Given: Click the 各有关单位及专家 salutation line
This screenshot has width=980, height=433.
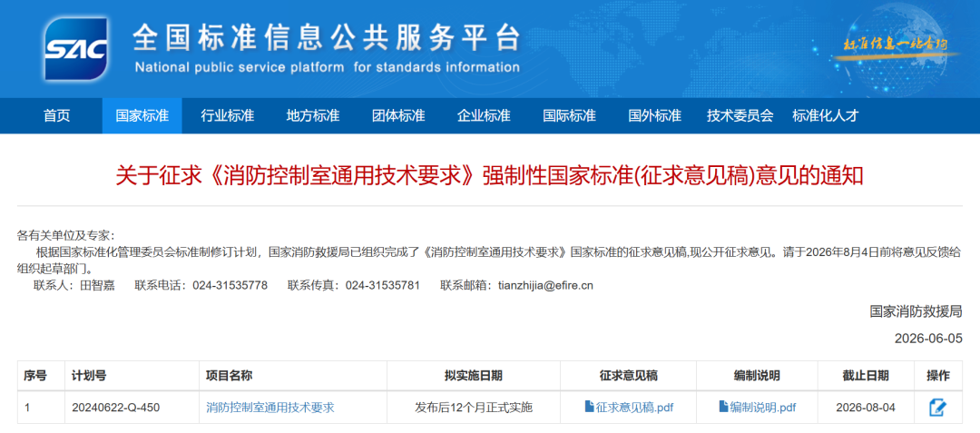Looking at the screenshot, I should point(66,235).
